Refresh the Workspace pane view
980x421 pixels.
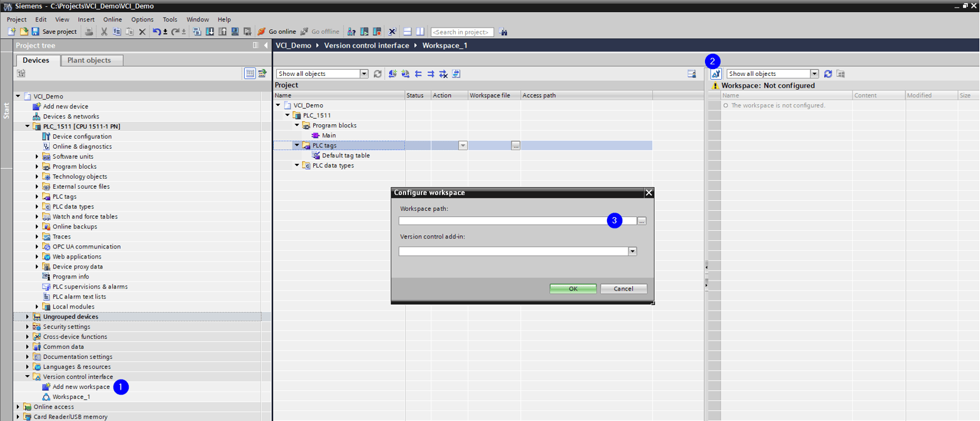(x=828, y=74)
